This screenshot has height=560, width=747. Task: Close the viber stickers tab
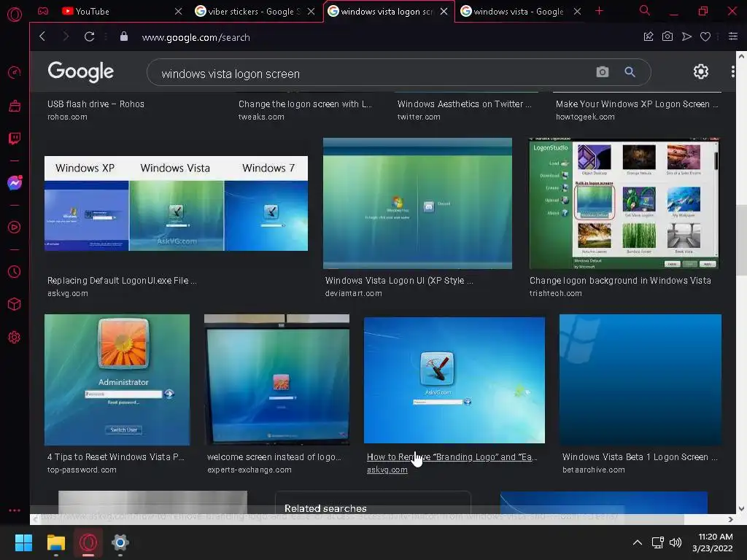311,12
